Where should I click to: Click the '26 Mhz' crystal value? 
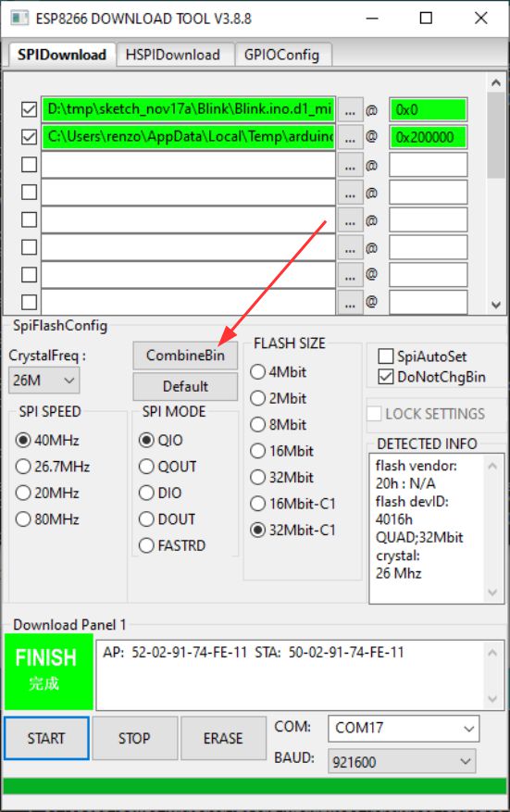click(399, 573)
